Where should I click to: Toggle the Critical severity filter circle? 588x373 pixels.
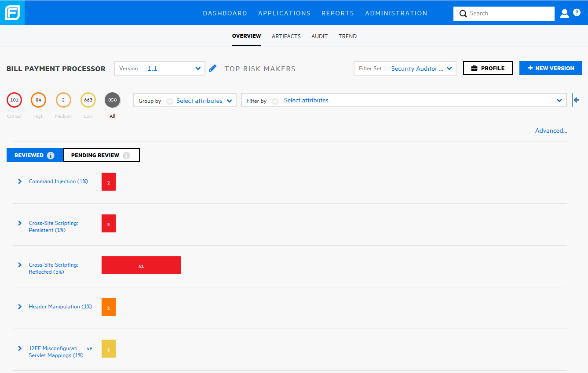click(x=14, y=100)
